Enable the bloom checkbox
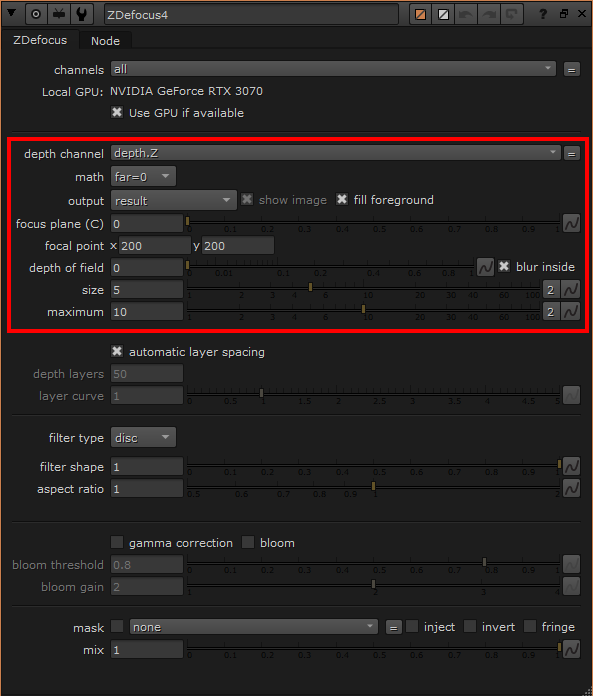The height and width of the screenshot is (696, 593). point(248,542)
